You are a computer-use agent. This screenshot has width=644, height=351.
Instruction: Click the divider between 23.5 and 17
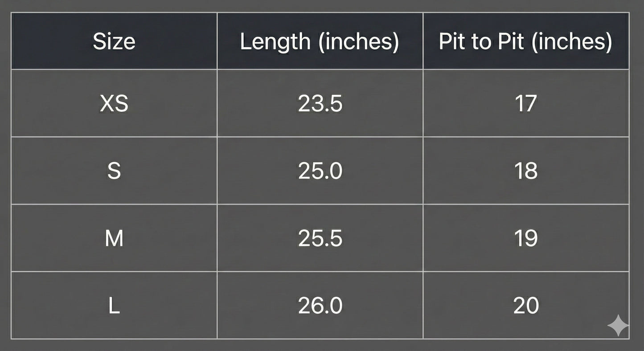(423, 104)
